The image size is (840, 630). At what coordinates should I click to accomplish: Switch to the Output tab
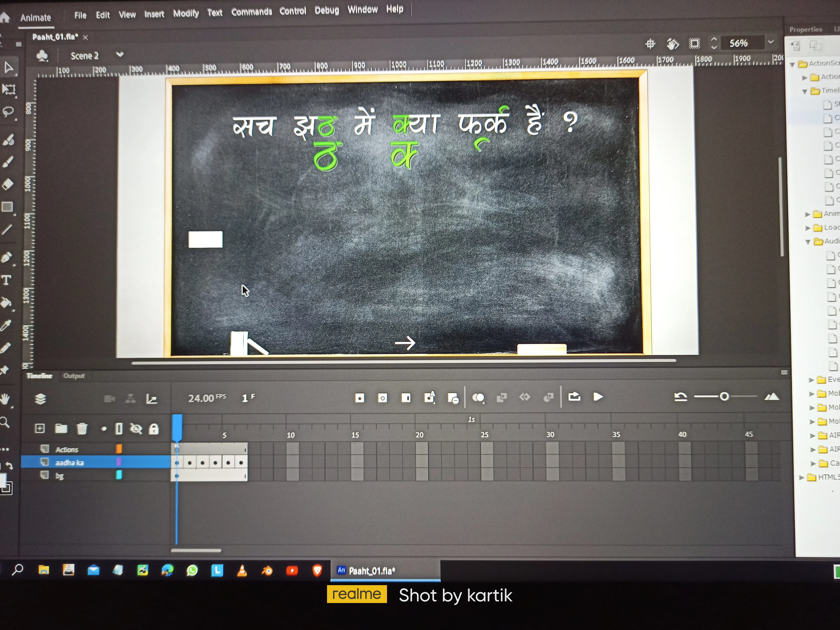pos(74,376)
